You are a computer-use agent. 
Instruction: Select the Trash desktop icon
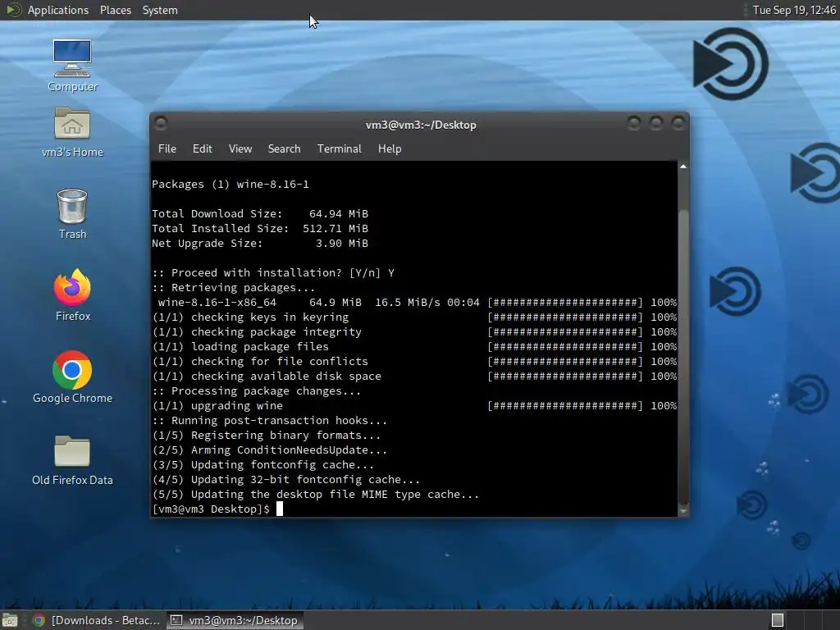pyautogui.click(x=72, y=214)
